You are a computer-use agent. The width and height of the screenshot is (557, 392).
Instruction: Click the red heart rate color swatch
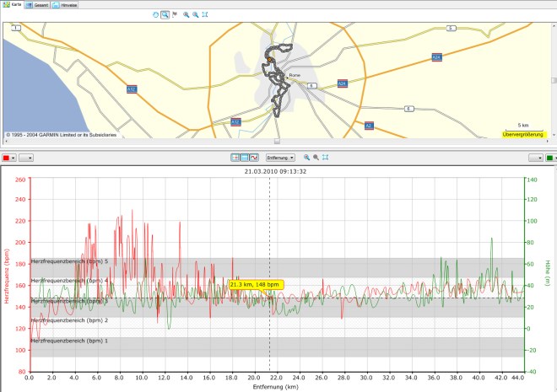[8, 157]
